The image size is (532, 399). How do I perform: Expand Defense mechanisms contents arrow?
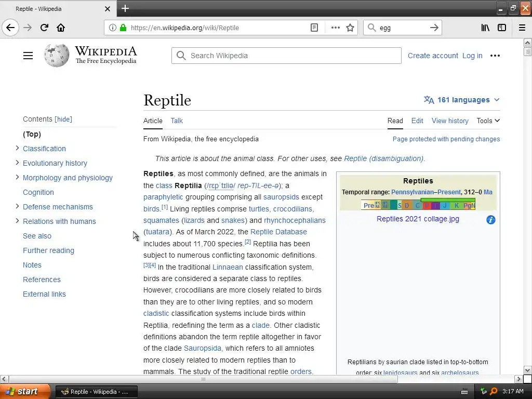tap(17, 206)
